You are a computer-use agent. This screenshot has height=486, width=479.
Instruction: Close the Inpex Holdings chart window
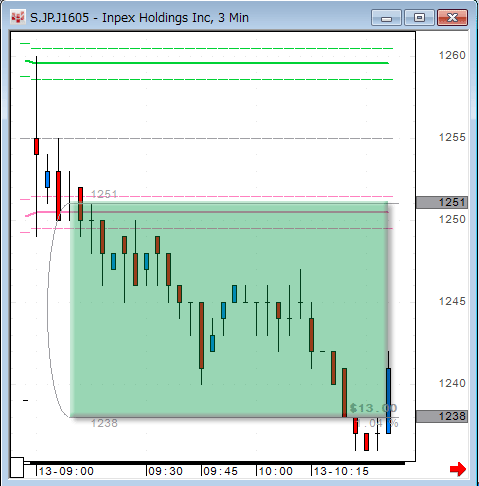[452, 18]
